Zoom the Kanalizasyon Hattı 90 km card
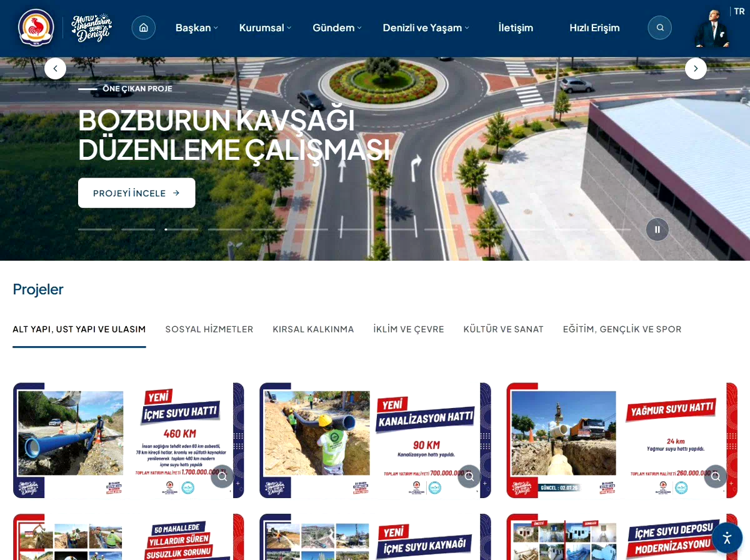Viewport: 750px width, 560px height. click(469, 476)
